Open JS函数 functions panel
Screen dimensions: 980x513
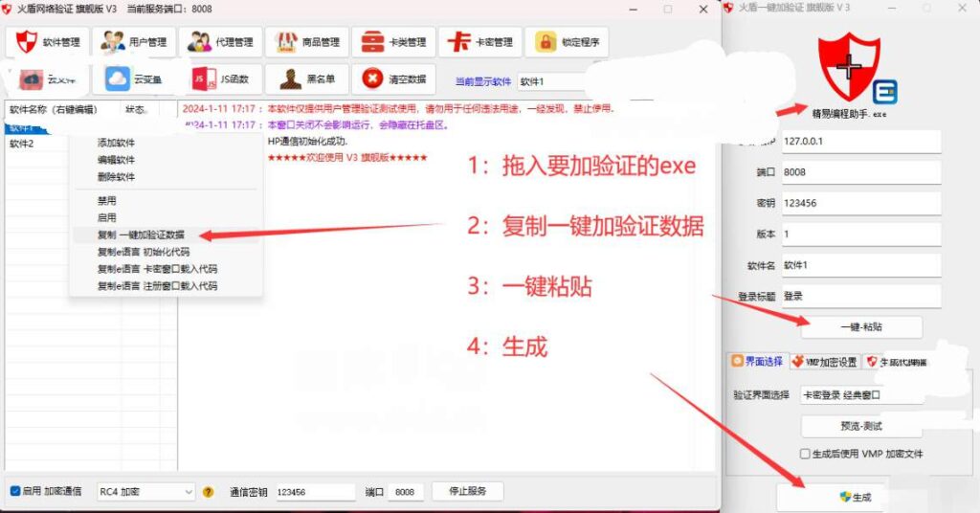point(221,79)
